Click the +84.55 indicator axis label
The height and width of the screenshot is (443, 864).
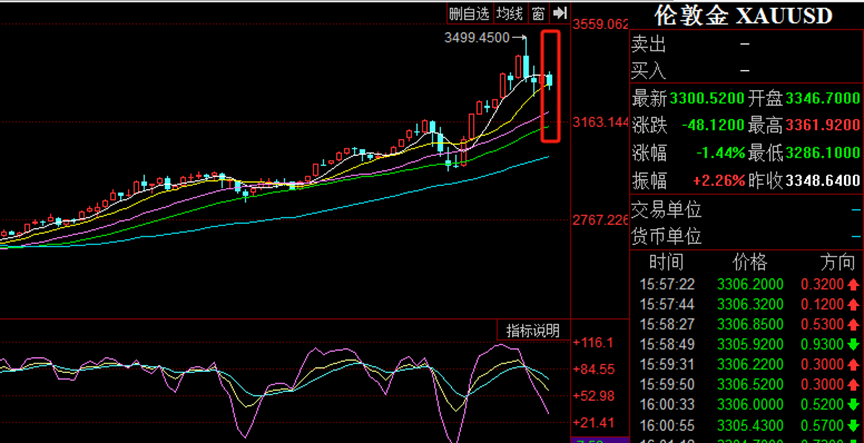pos(592,369)
